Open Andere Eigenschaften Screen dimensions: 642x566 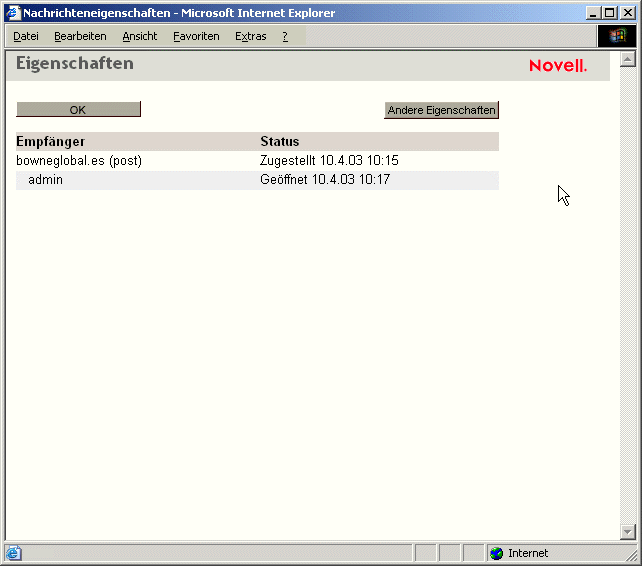(x=441, y=110)
